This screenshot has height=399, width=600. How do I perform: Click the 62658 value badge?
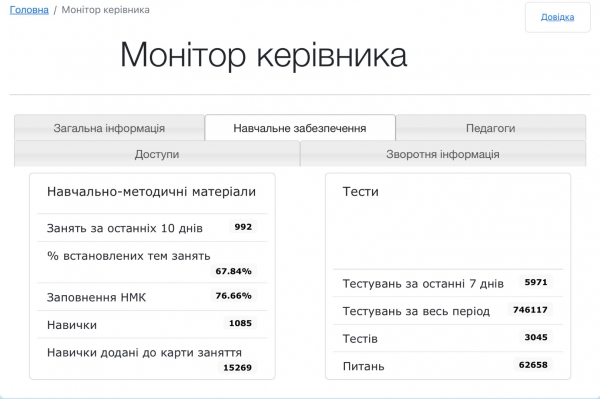click(533, 365)
